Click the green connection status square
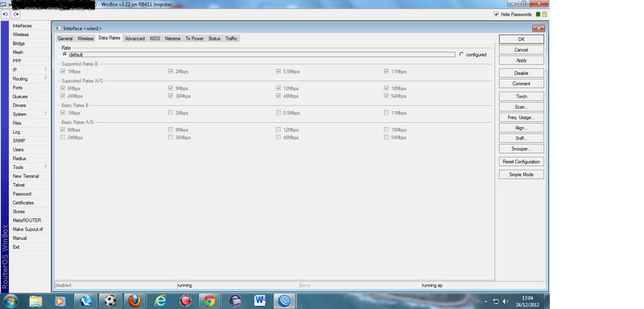 tap(538, 14)
